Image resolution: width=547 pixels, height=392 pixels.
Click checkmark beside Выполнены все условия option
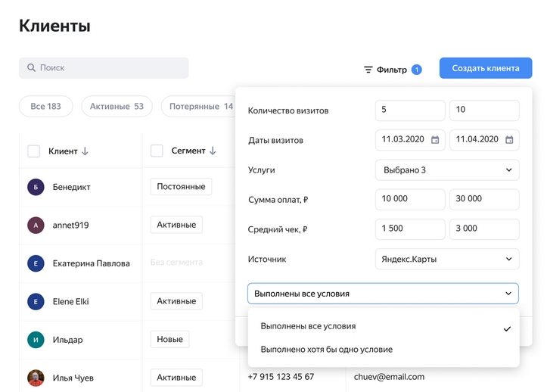(507, 329)
